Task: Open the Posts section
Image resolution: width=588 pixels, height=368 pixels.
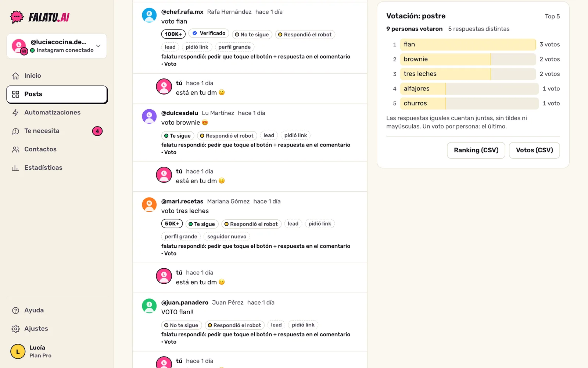Action: point(57,94)
